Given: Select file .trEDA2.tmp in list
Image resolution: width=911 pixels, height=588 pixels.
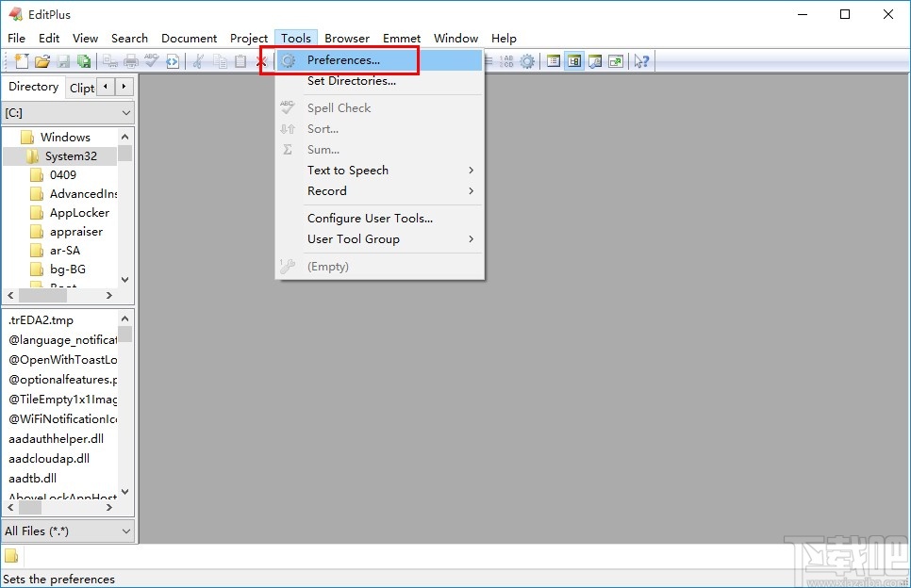Looking at the screenshot, I should 41,320.
